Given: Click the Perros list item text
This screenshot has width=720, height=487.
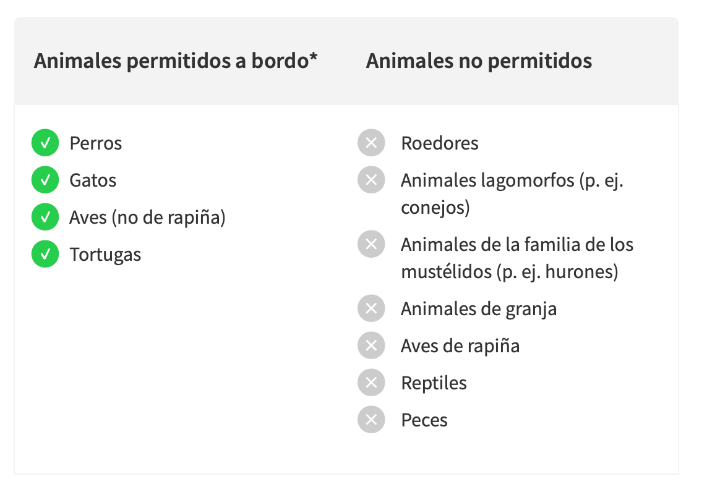Looking at the screenshot, I should pyautogui.click(x=96, y=143).
